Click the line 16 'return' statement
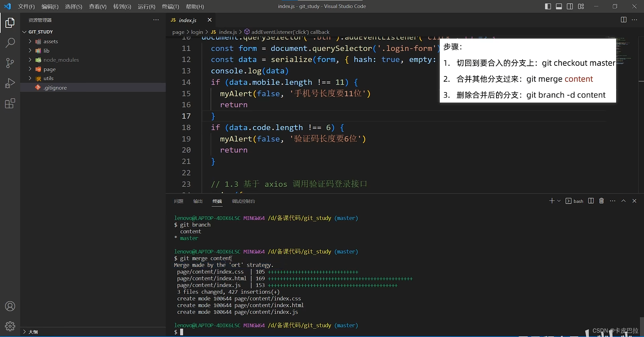 pyautogui.click(x=234, y=105)
